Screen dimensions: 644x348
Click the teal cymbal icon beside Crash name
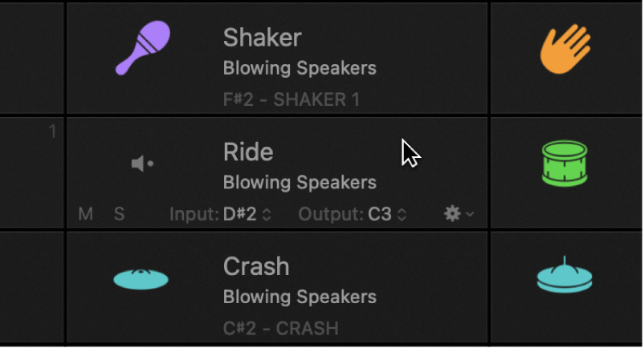coord(141,278)
